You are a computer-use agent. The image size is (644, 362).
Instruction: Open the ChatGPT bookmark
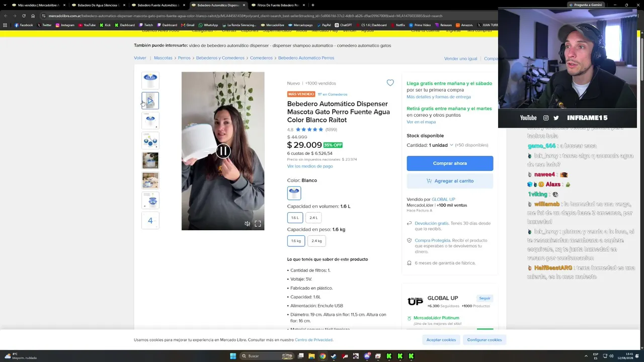pos(343,25)
